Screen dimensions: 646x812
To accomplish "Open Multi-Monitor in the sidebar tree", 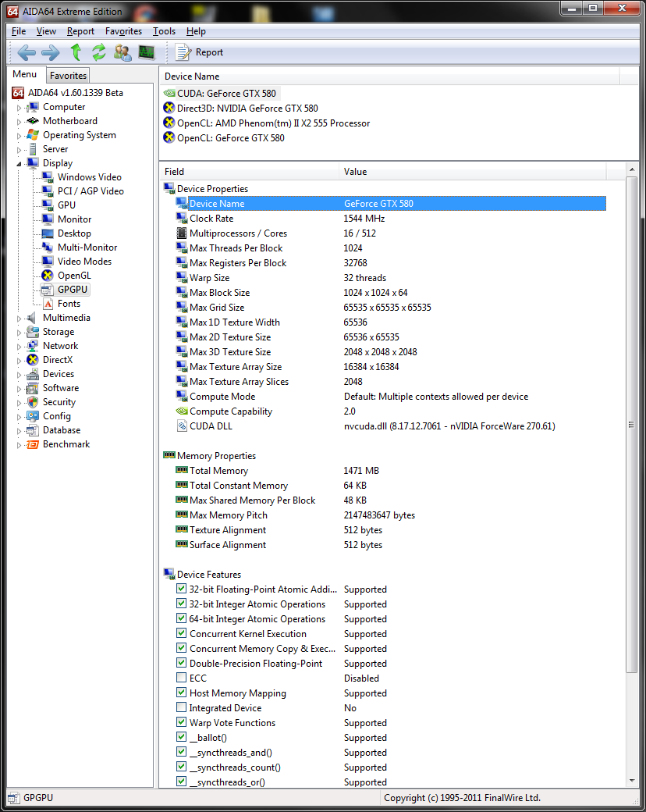I will 87,247.
